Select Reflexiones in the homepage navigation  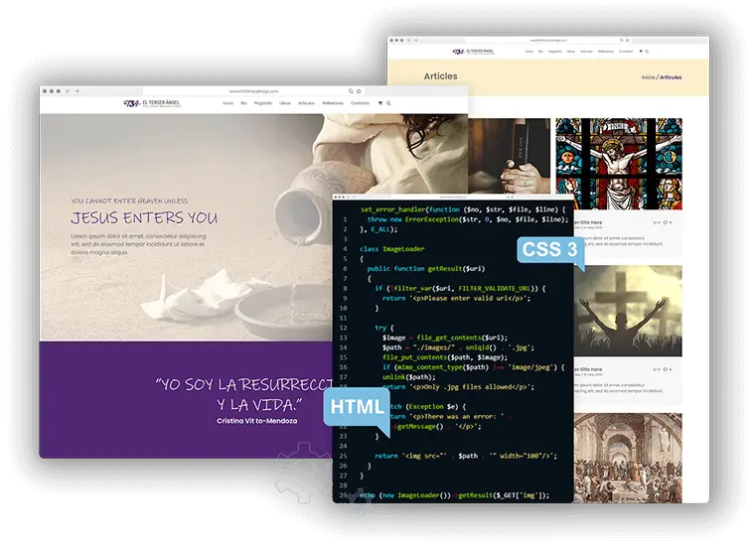333,103
